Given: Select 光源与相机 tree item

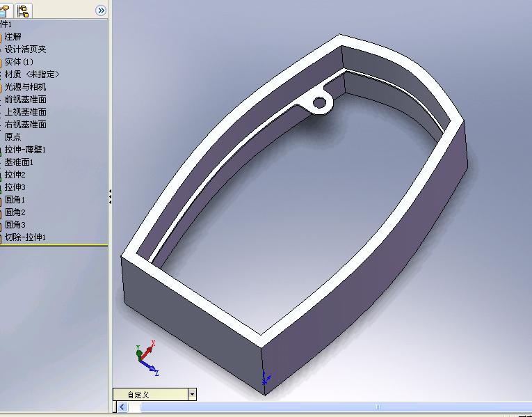Looking at the screenshot, I should pos(26,87).
